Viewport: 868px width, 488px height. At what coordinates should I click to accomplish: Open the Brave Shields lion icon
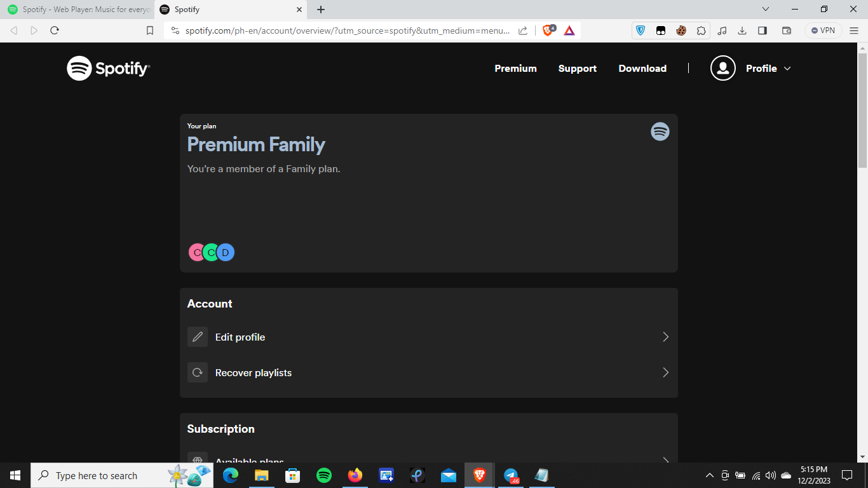[548, 30]
